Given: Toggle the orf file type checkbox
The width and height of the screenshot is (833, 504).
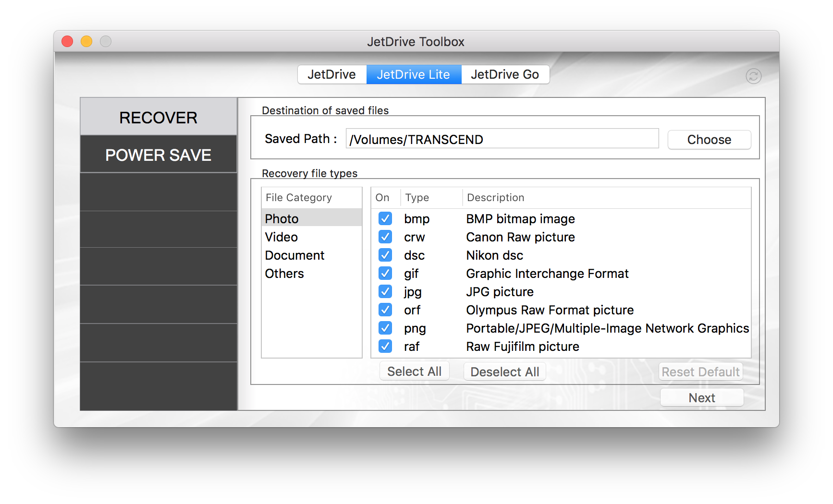Looking at the screenshot, I should click(x=385, y=310).
